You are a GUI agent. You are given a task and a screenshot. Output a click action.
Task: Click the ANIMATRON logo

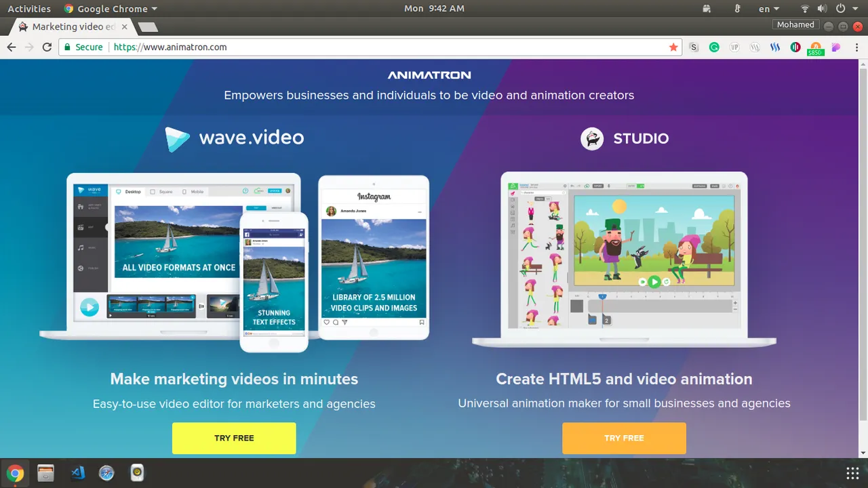coord(429,75)
